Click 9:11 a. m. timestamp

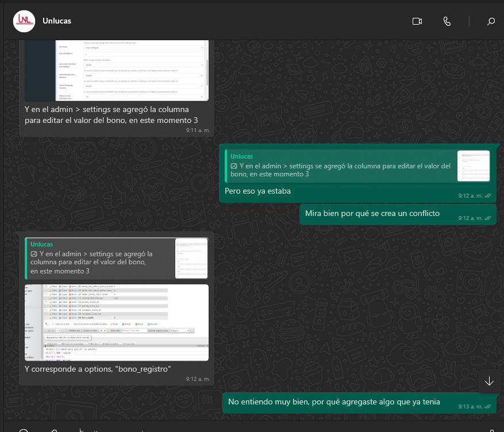click(x=198, y=130)
